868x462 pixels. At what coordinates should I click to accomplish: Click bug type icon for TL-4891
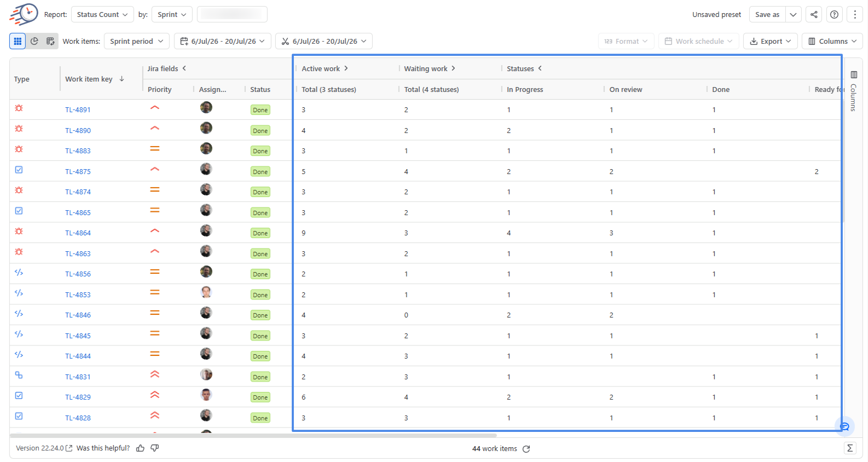tap(19, 108)
